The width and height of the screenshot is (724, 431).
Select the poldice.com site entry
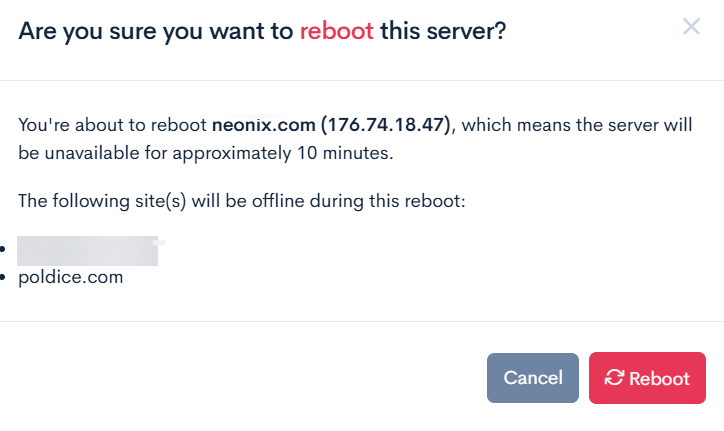pos(70,277)
